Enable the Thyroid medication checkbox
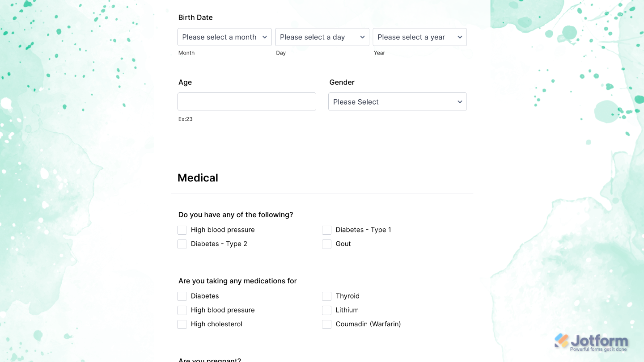The width and height of the screenshot is (644, 362). [326, 296]
